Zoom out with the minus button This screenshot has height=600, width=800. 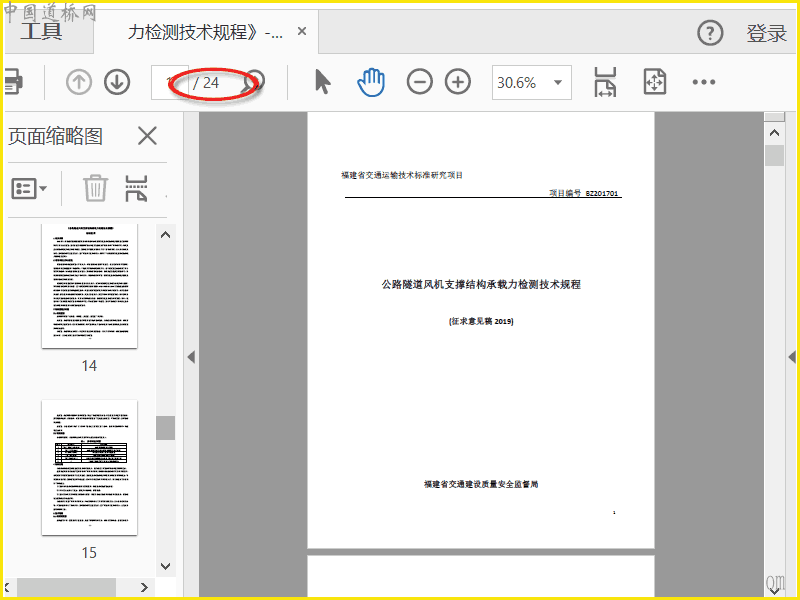[419, 82]
